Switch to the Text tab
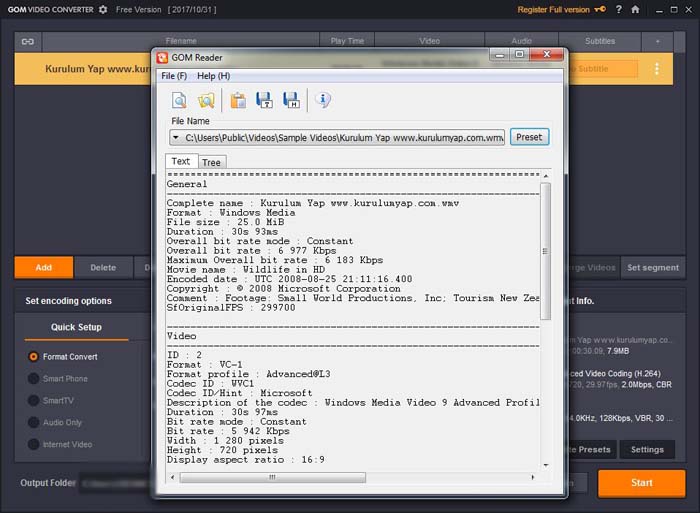The height and width of the screenshot is (513, 700). click(x=181, y=162)
